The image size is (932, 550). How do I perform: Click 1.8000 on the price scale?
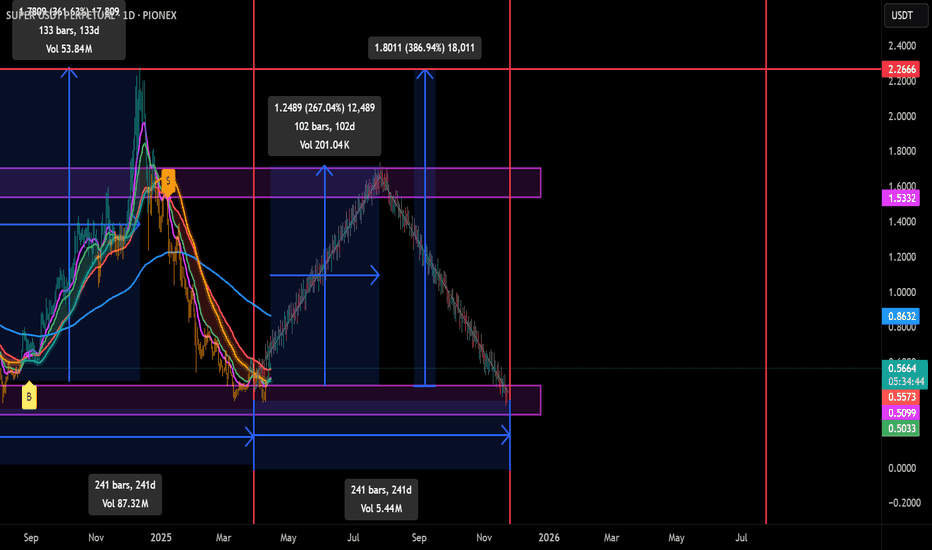pos(902,151)
